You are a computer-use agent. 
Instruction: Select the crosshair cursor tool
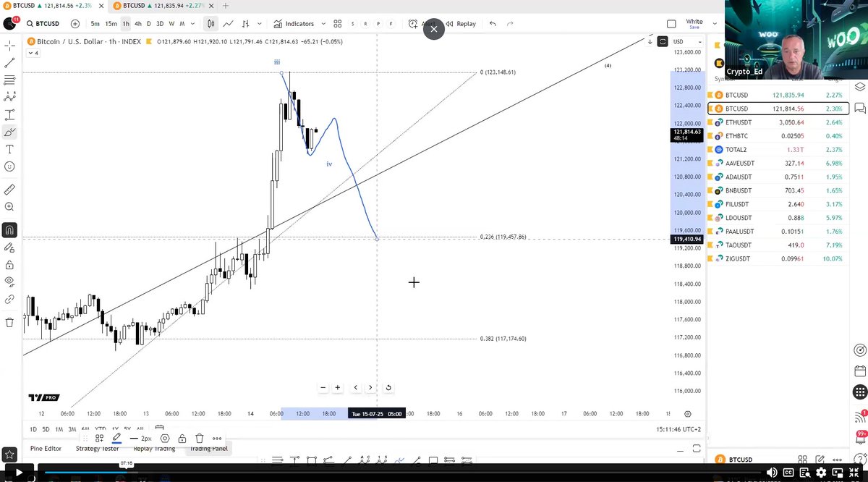(9, 46)
